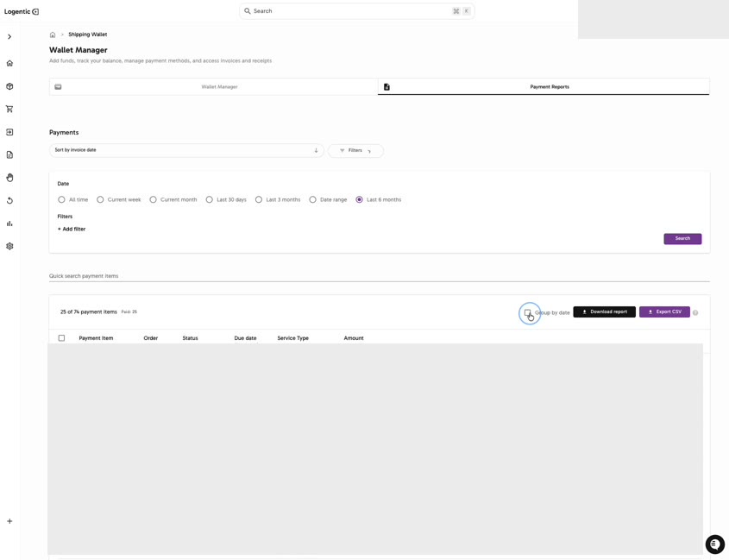Focus the Quick search payment items field
This screenshot has width=729, height=560.
(x=379, y=276)
